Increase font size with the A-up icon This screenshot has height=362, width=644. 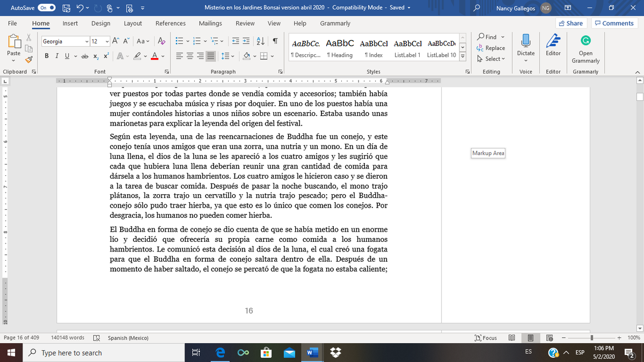(x=117, y=41)
